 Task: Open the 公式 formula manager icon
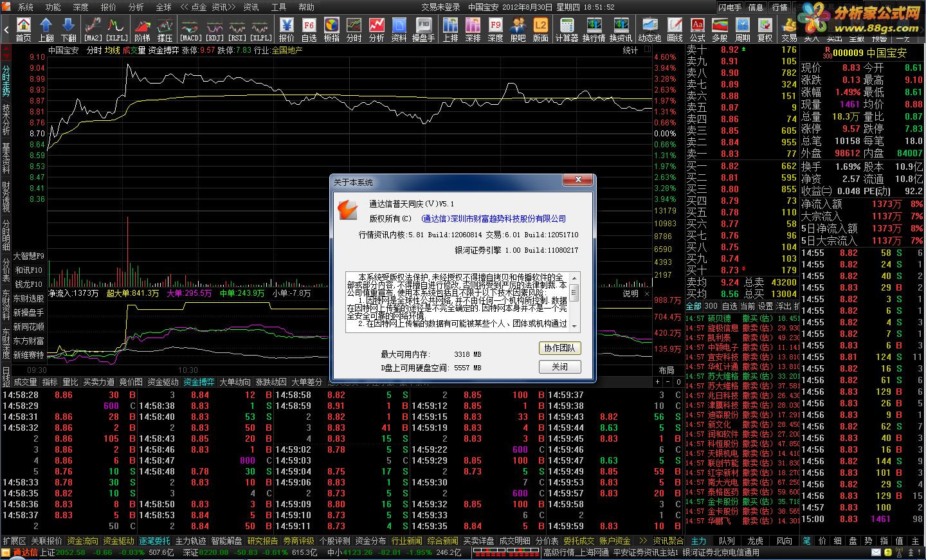tap(698, 30)
